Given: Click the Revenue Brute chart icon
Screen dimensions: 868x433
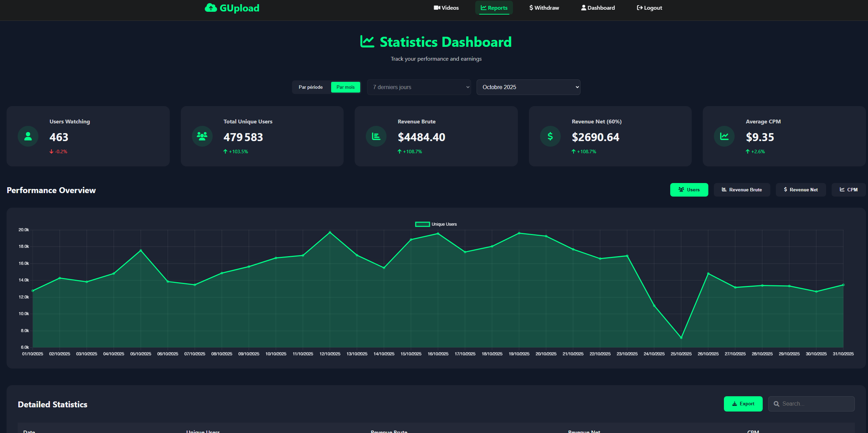Looking at the screenshot, I should [376, 136].
